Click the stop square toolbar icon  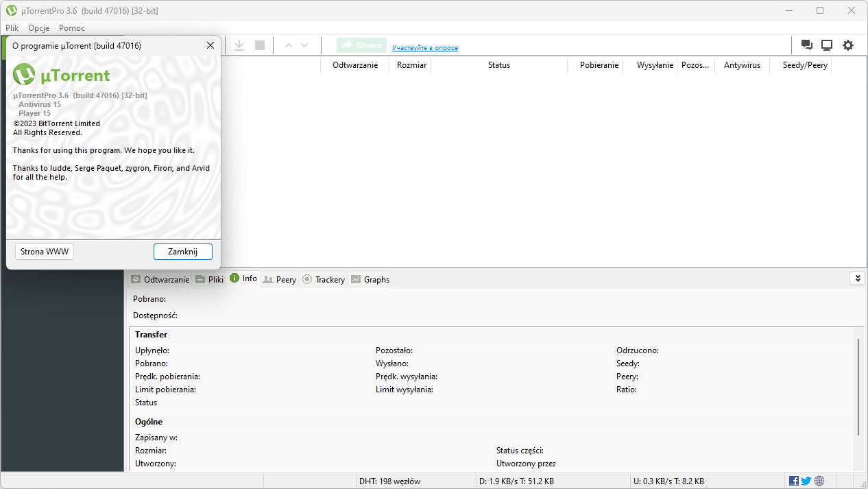(260, 45)
